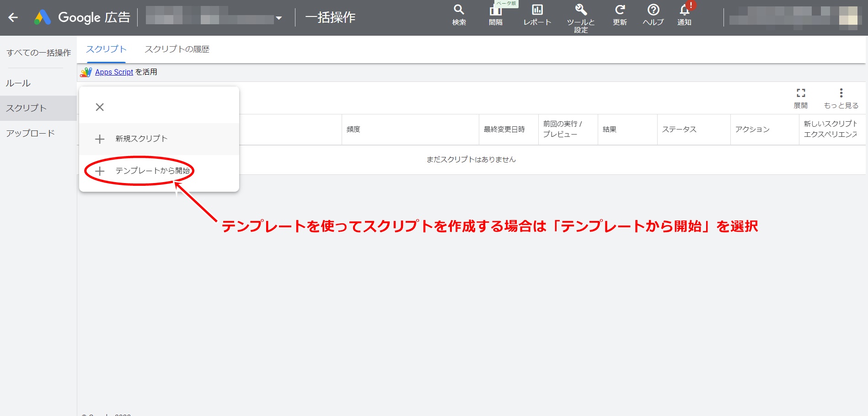The width and height of the screenshot is (868, 416).
Task: Select 新規スクリプト from the popup
Action: pyautogui.click(x=141, y=139)
